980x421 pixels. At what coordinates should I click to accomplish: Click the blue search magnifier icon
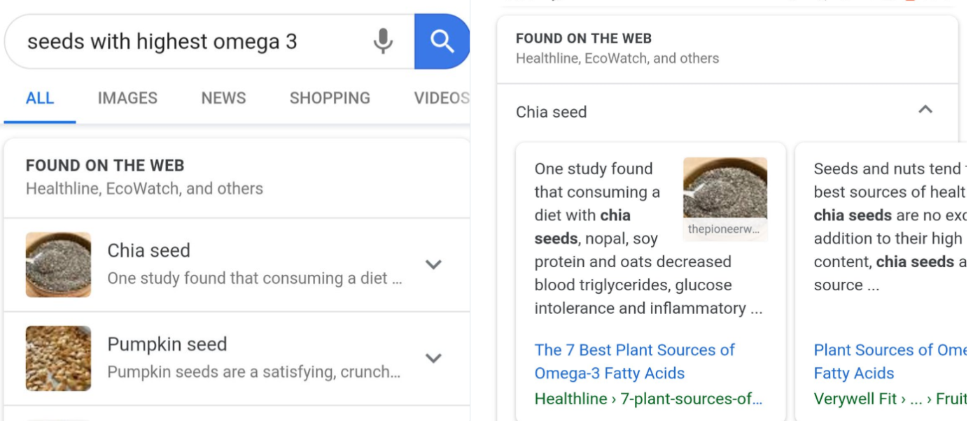tap(442, 41)
